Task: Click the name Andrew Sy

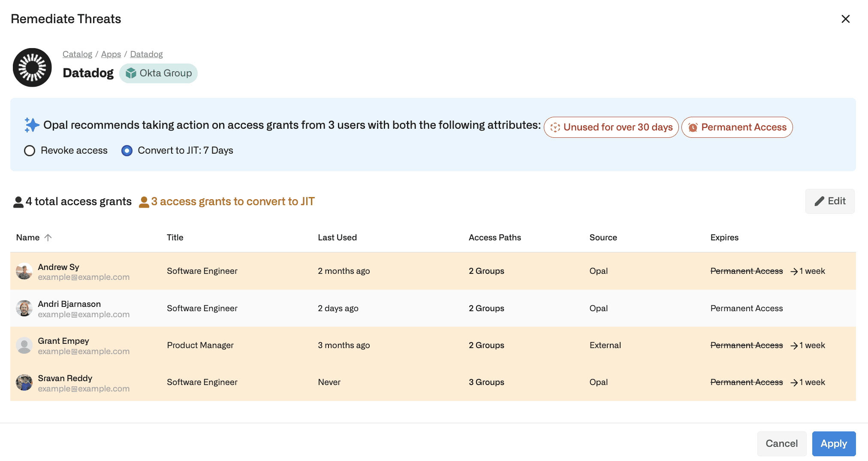Action: tap(58, 267)
